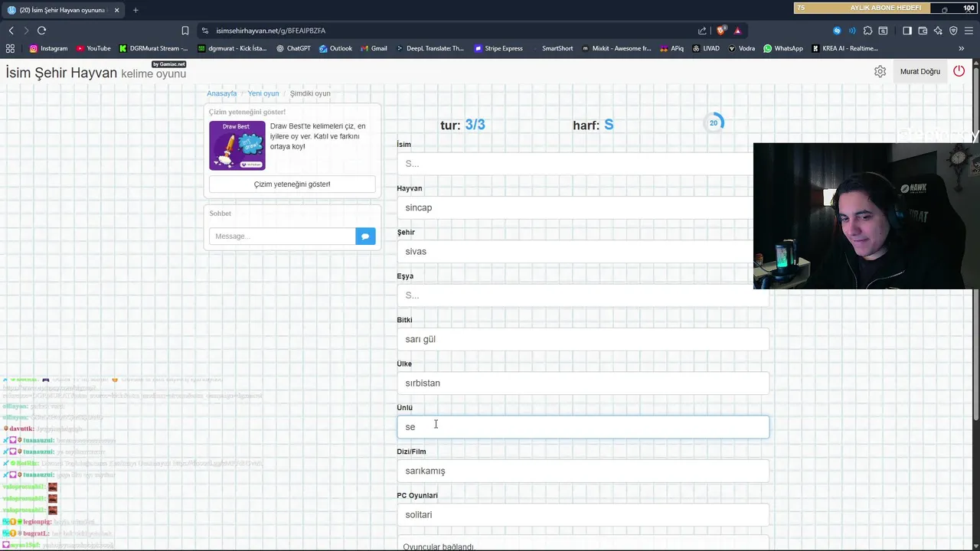980x551 pixels.
Task: Go back to the previous page
Action: 11,31
